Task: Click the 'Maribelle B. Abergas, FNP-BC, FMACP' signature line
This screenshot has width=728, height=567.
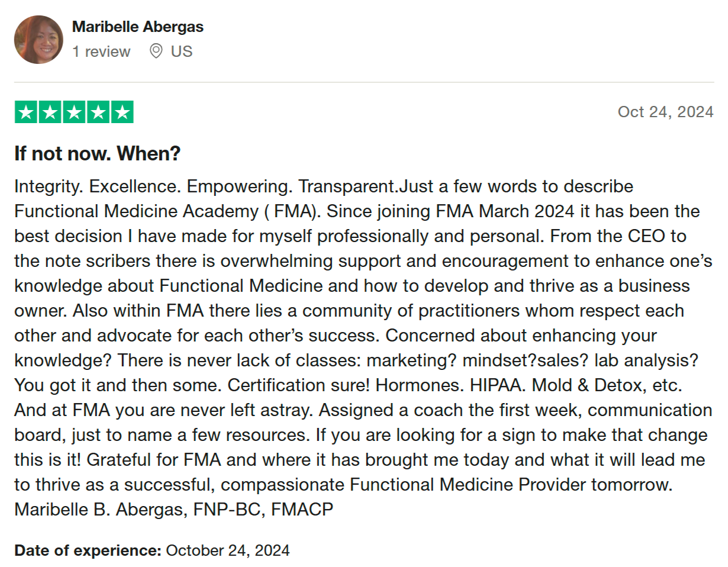Action: point(174,509)
